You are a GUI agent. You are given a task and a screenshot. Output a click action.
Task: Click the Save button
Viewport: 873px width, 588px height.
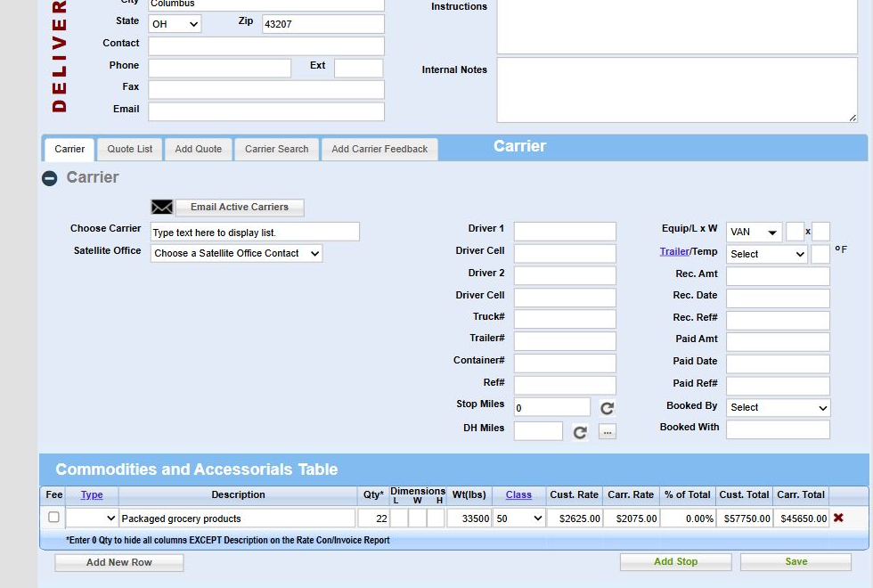pyautogui.click(x=795, y=562)
